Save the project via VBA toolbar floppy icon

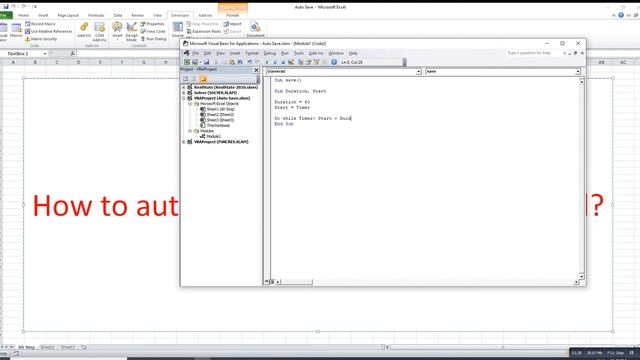click(207, 62)
